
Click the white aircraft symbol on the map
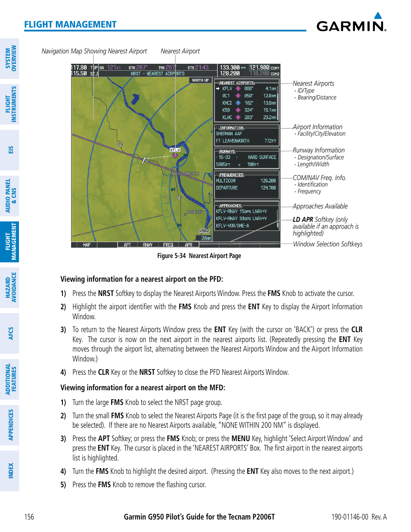145,160
